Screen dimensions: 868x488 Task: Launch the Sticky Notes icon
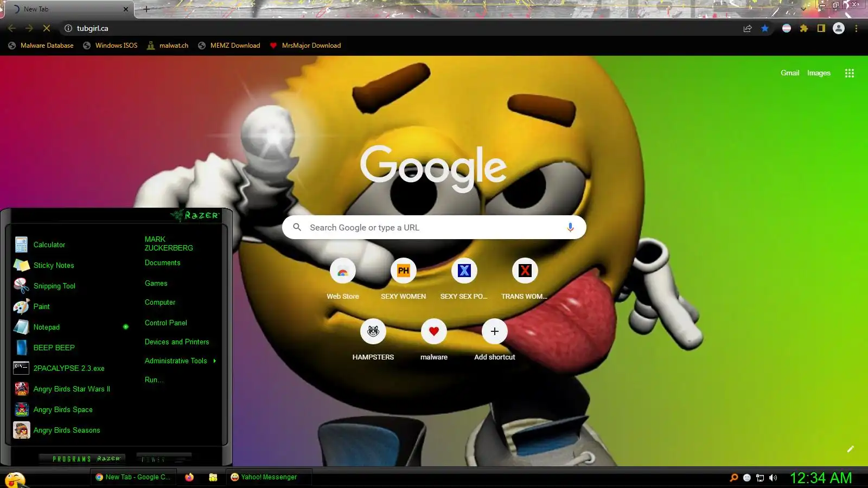(x=21, y=265)
